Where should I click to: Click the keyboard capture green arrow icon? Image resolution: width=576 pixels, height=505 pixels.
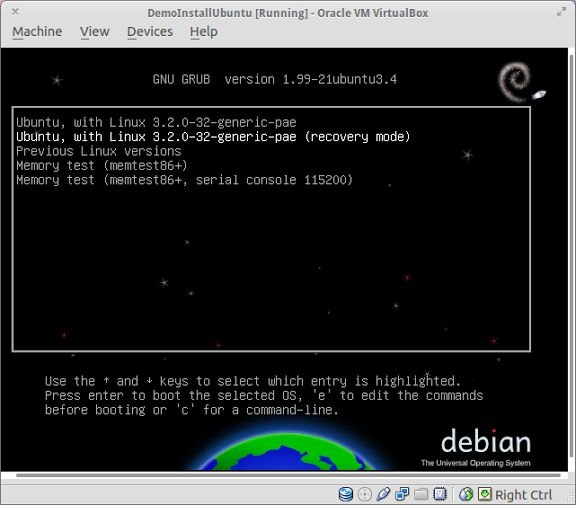485,494
